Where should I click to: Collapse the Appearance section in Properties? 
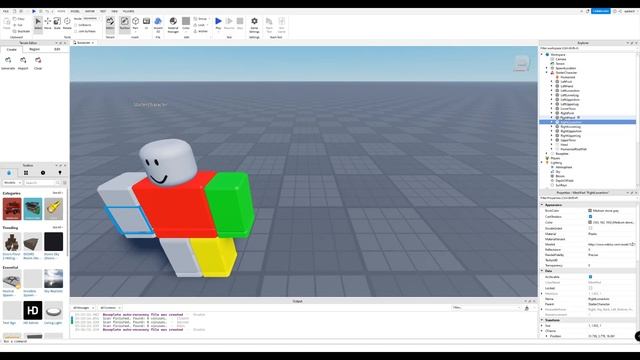[x=542, y=205]
